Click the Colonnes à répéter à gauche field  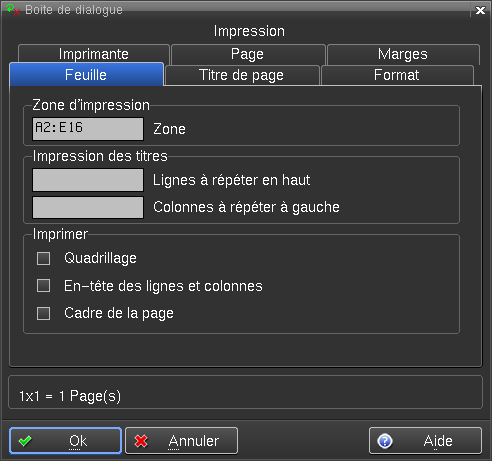88,207
